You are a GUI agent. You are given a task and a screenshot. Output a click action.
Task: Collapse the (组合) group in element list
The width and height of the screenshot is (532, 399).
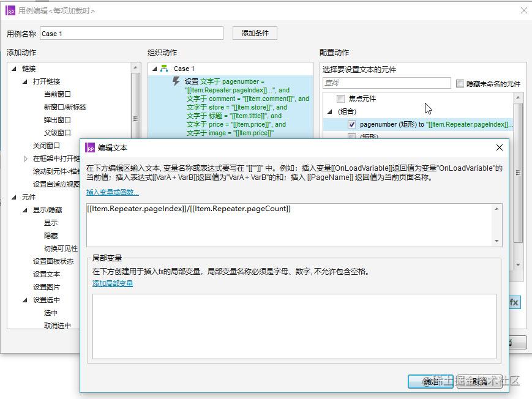point(330,111)
